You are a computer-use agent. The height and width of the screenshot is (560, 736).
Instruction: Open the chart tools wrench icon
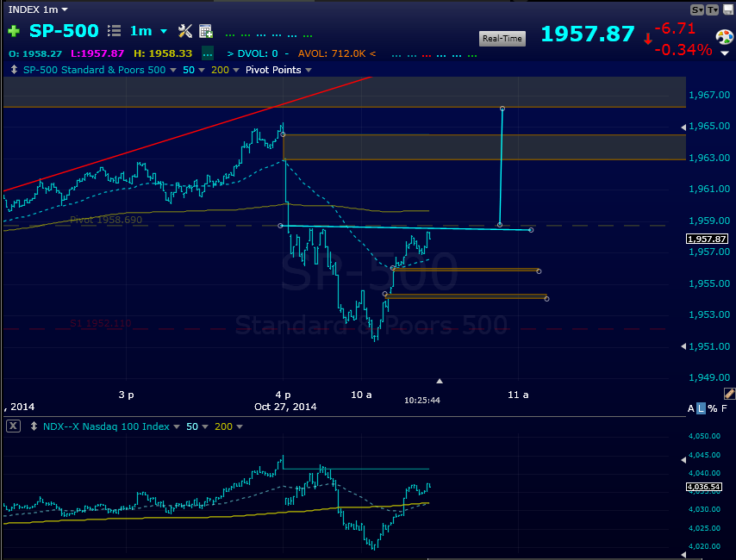pos(185,31)
